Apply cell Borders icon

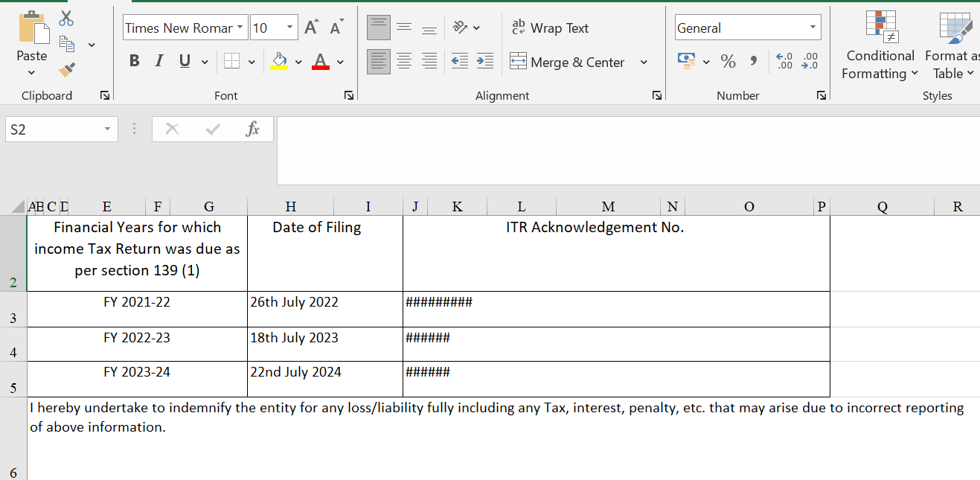(231, 61)
